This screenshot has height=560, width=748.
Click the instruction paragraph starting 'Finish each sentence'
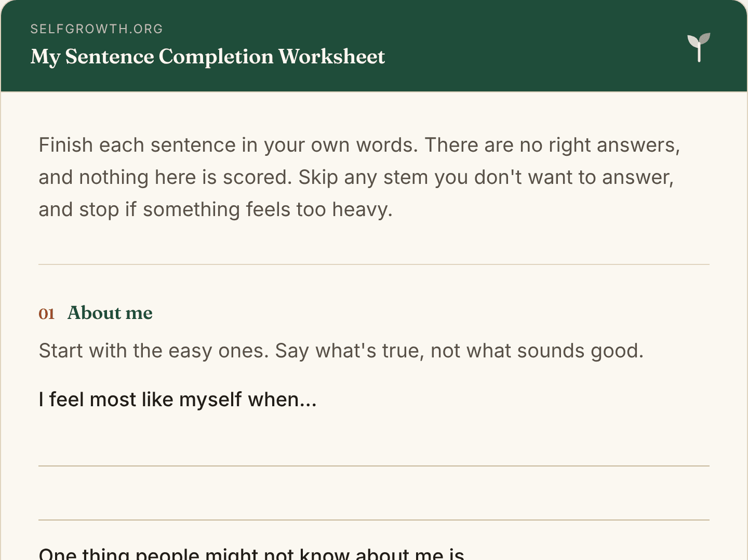359,177
